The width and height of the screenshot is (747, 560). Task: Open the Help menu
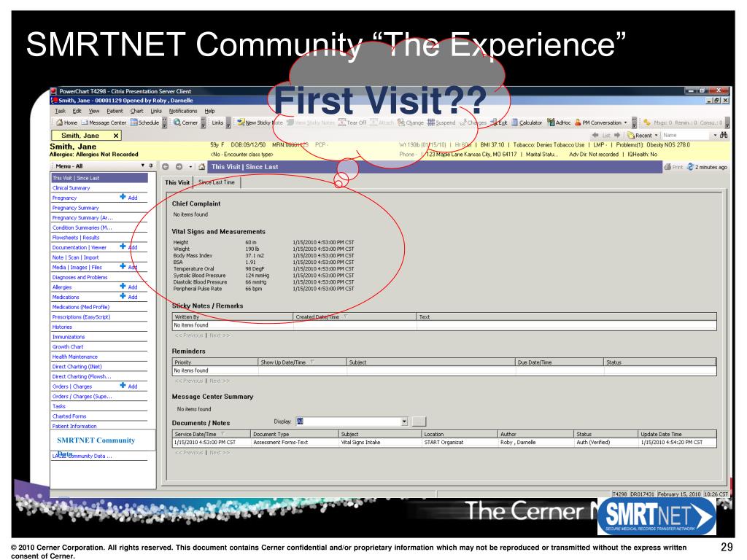(209, 111)
